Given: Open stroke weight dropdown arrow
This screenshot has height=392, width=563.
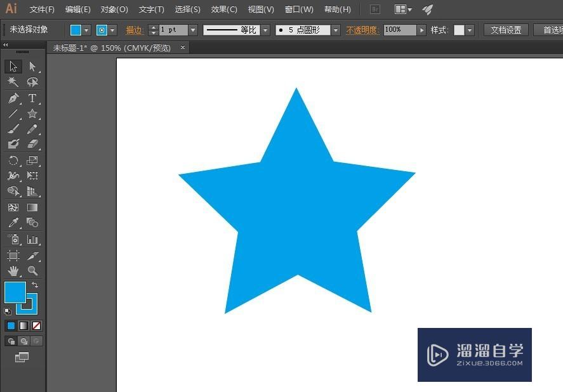Looking at the screenshot, I should point(193,30).
